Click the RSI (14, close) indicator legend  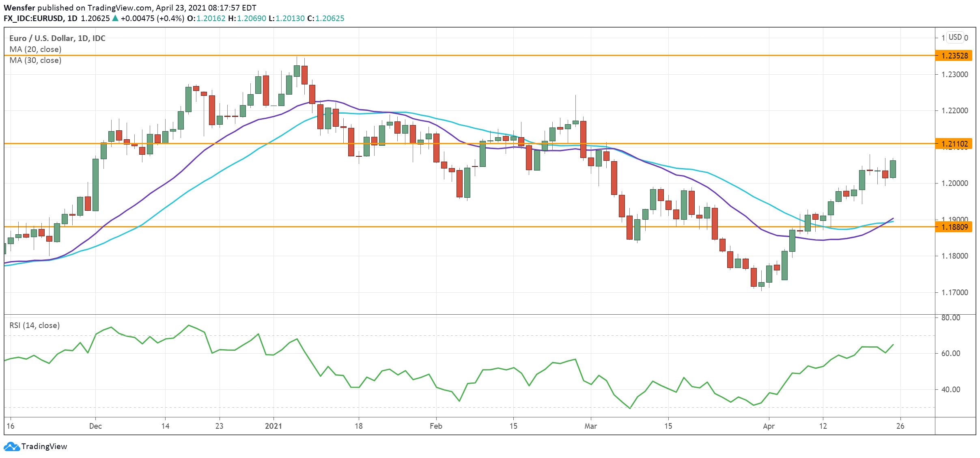tap(34, 325)
